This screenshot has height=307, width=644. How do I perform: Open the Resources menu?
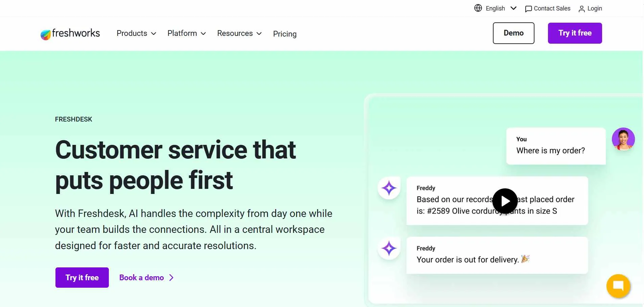239,34
